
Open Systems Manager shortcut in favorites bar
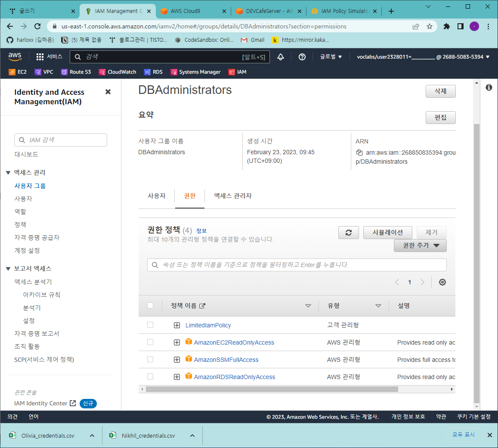pyautogui.click(x=195, y=72)
